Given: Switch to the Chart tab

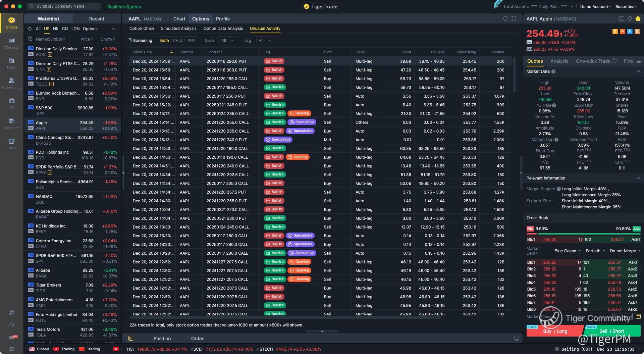Looking at the screenshot, I should pyautogui.click(x=179, y=19).
